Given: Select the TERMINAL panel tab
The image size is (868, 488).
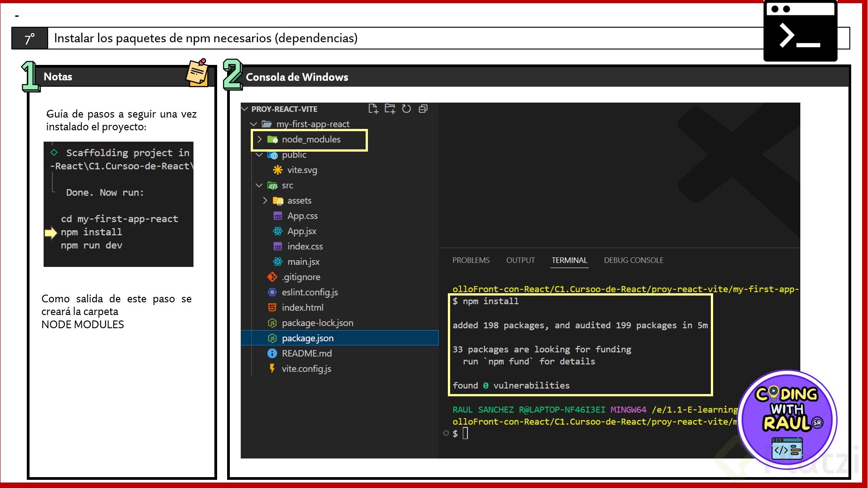Looking at the screenshot, I should point(570,260).
